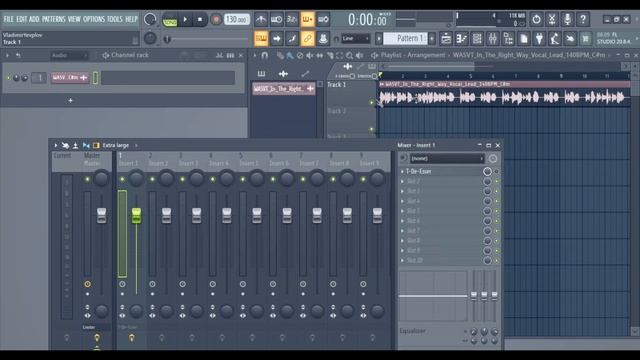640x360 pixels.
Task: Click the Master volume fader
Action: tap(101, 216)
